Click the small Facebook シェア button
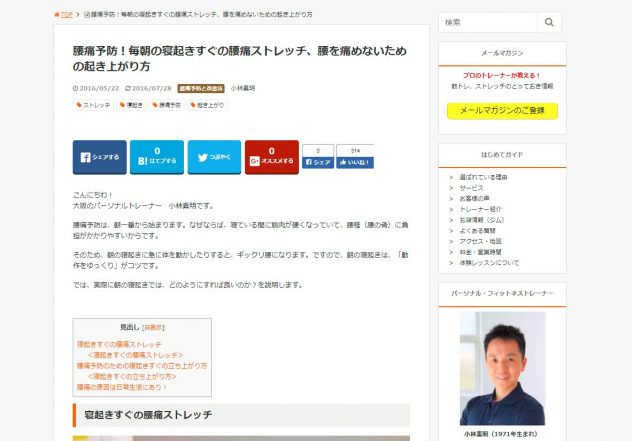 [x=318, y=162]
